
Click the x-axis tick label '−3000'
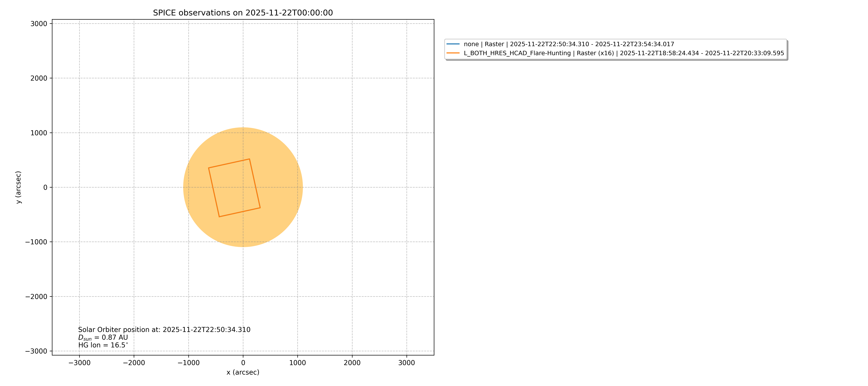click(79, 363)
